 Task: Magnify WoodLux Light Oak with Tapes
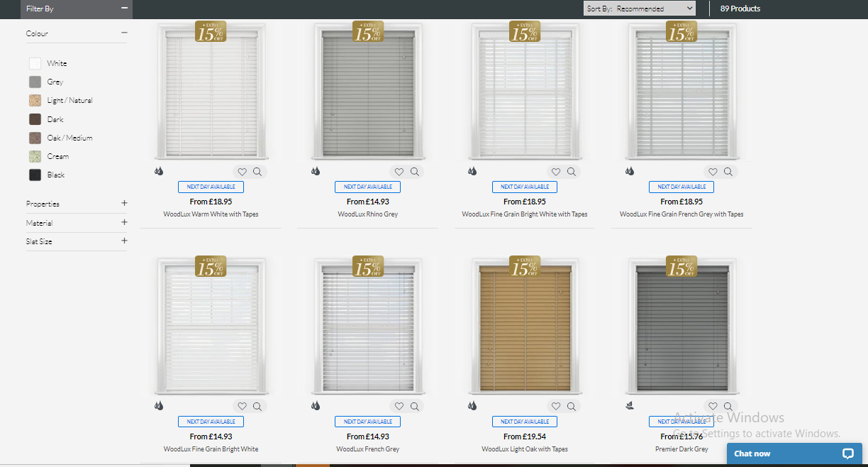coord(572,406)
